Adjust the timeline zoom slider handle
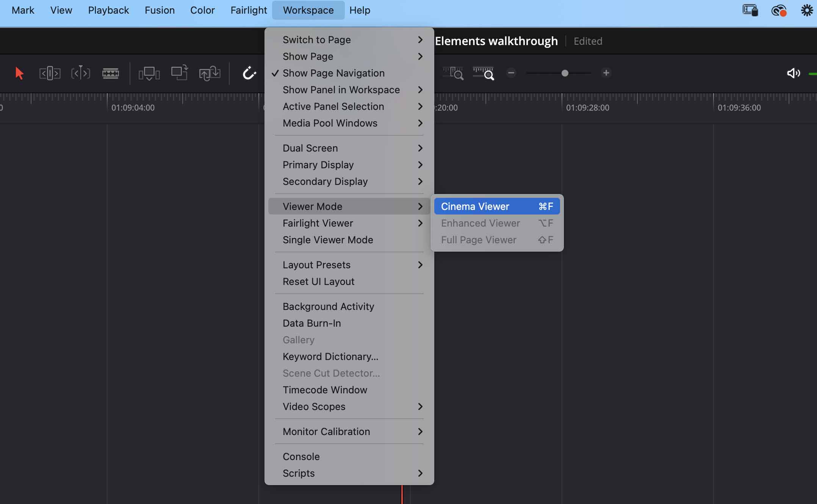This screenshot has width=817, height=504. pyautogui.click(x=565, y=73)
